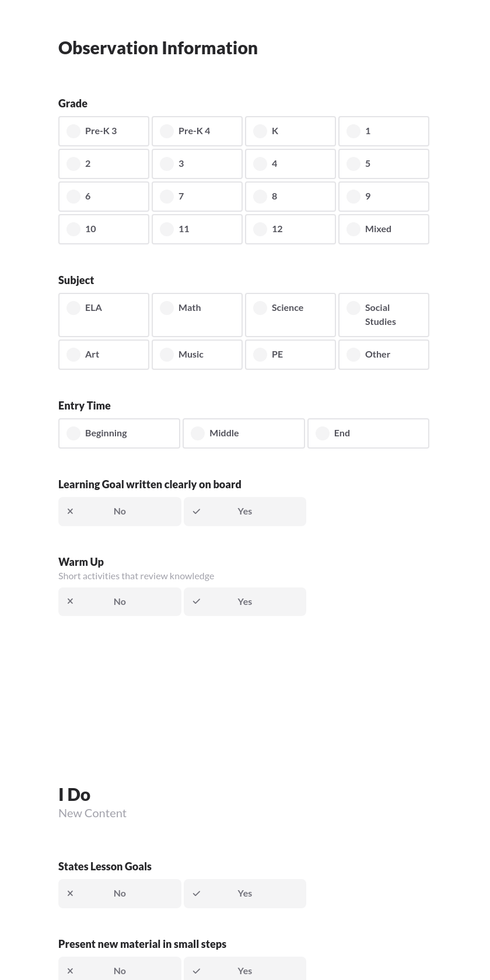Viewport: 490px width, 980px height.
Task: Select grade 12
Action: (x=290, y=229)
